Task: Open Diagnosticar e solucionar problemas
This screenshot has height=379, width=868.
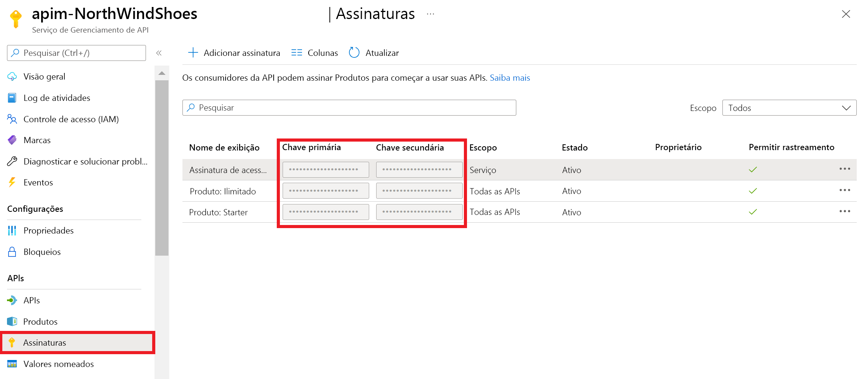Action: (85, 161)
